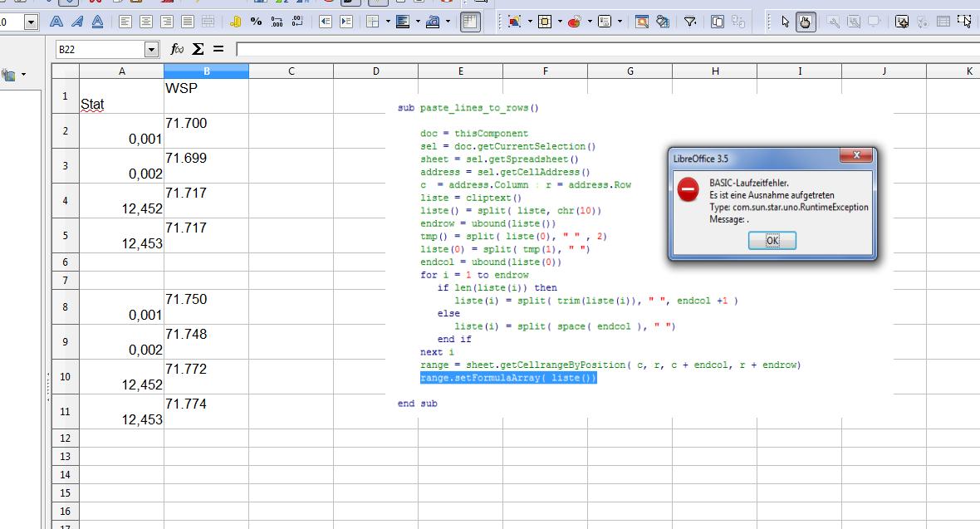This screenshot has height=529, width=980.
Task: Open the Function Wizard
Action: point(177,49)
